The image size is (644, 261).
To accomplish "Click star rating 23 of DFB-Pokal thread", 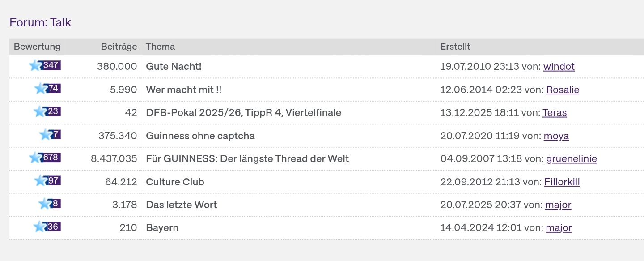I will tap(47, 111).
